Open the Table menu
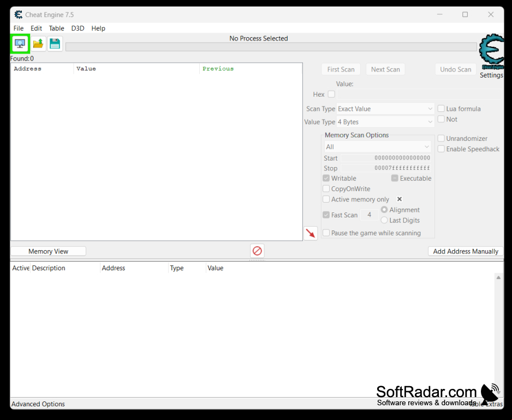This screenshot has width=512, height=420. (x=56, y=28)
